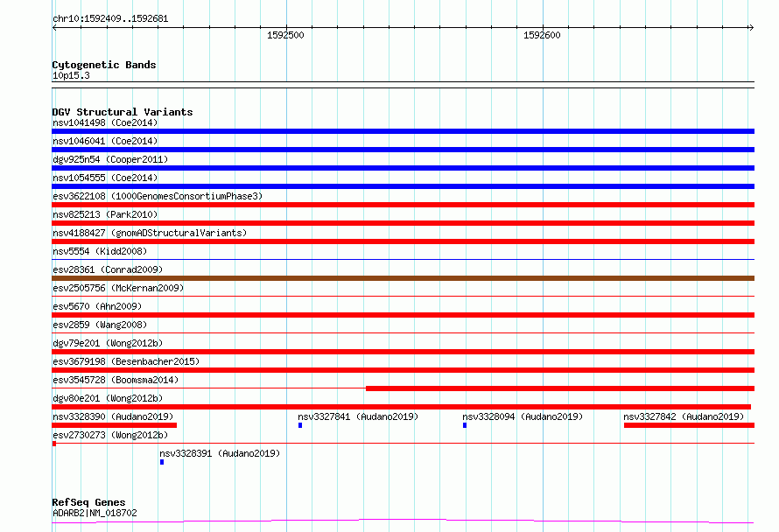
Task: Click the Cytogenetic Bands track title
Action: (x=104, y=65)
